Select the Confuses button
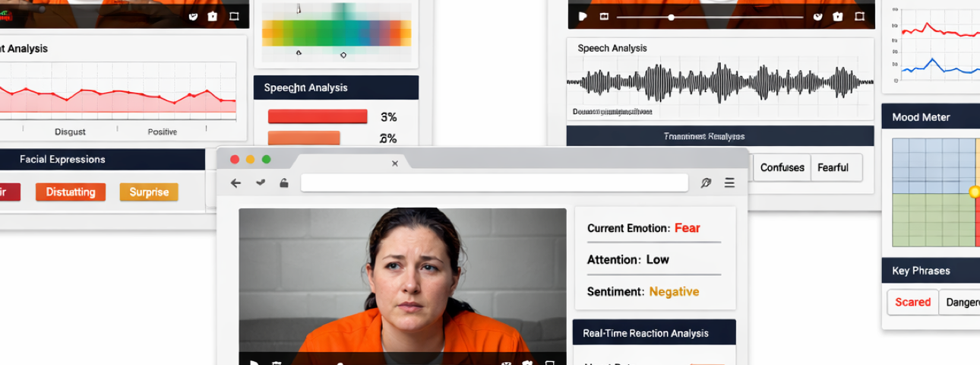This screenshot has width=980, height=365. click(782, 167)
